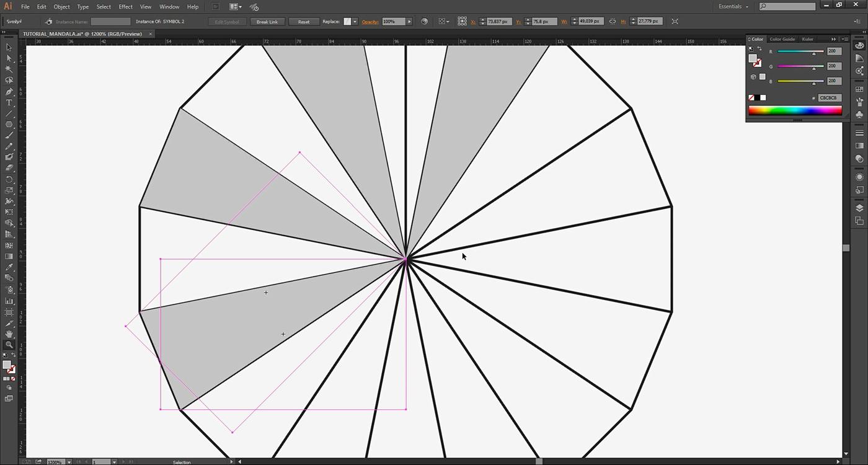Select the Magic Wand tool
Image resolution: width=868 pixels, height=465 pixels.
(x=9, y=69)
